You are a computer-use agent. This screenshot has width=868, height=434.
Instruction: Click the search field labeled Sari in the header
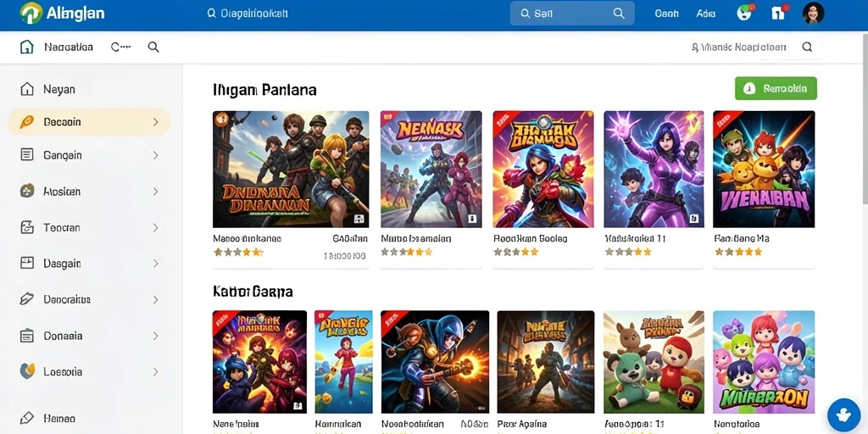tap(572, 14)
